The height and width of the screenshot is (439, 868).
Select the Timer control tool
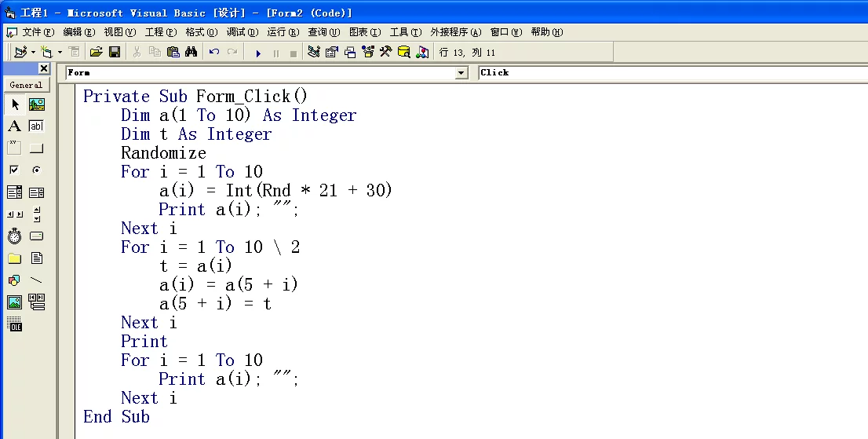click(15, 236)
